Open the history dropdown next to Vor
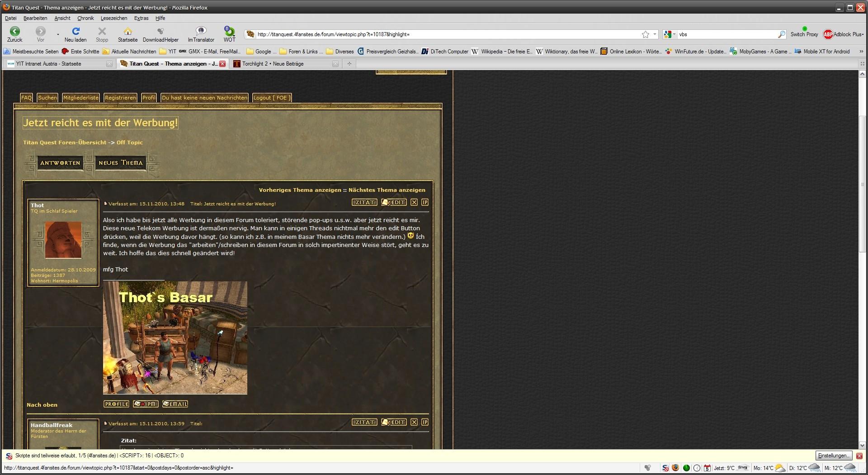This screenshot has height=475, width=868. pos(58,34)
